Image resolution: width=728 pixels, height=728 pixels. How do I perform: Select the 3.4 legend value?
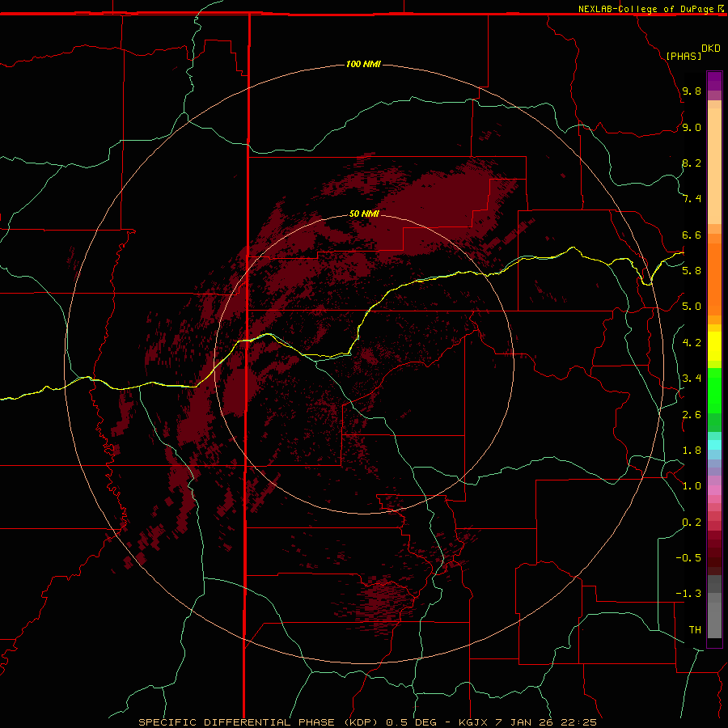coord(692,379)
